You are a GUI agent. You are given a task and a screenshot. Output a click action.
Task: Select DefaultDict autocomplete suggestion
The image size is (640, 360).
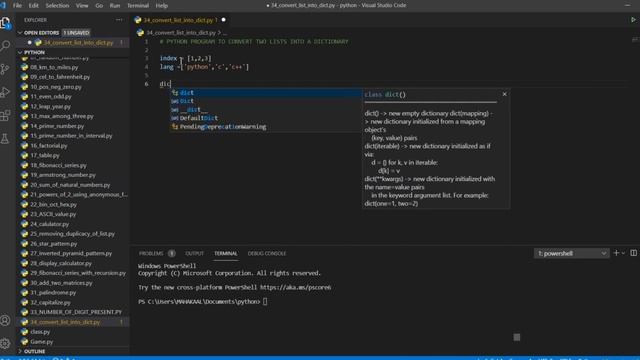click(265, 118)
